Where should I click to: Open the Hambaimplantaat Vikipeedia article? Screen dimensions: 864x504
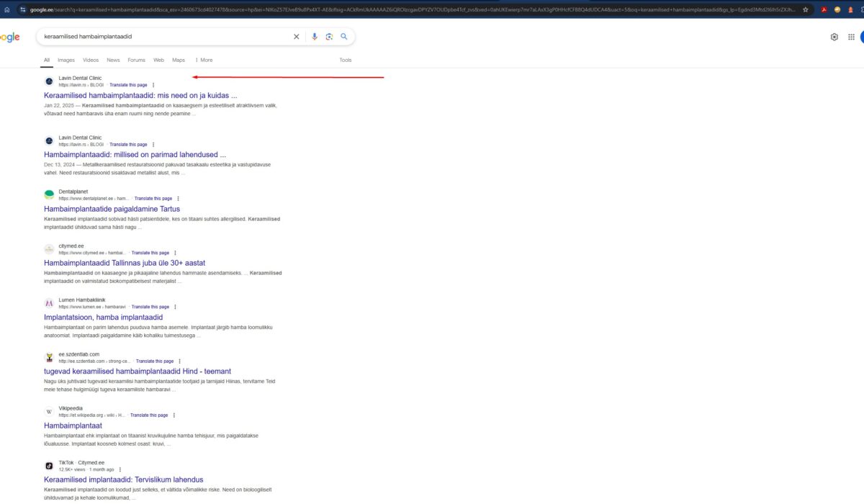[x=73, y=426]
